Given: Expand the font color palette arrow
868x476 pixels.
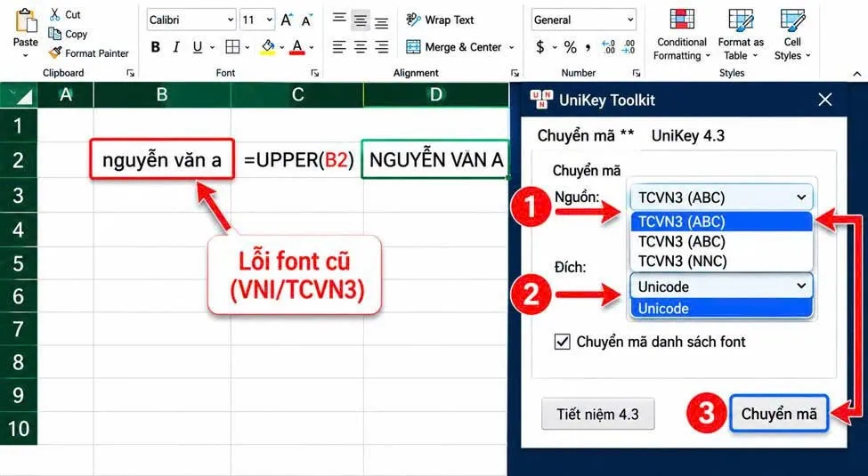Looking at the screenshot, I should tap(312, 48).
